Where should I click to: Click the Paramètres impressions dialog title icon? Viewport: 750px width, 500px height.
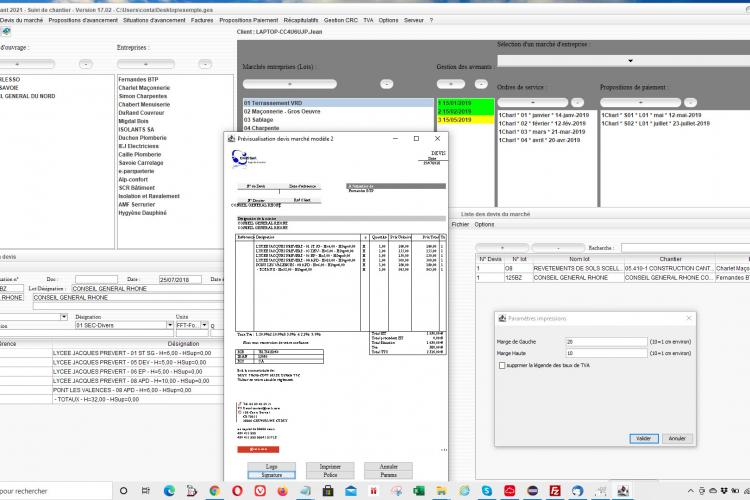[502, 318]
